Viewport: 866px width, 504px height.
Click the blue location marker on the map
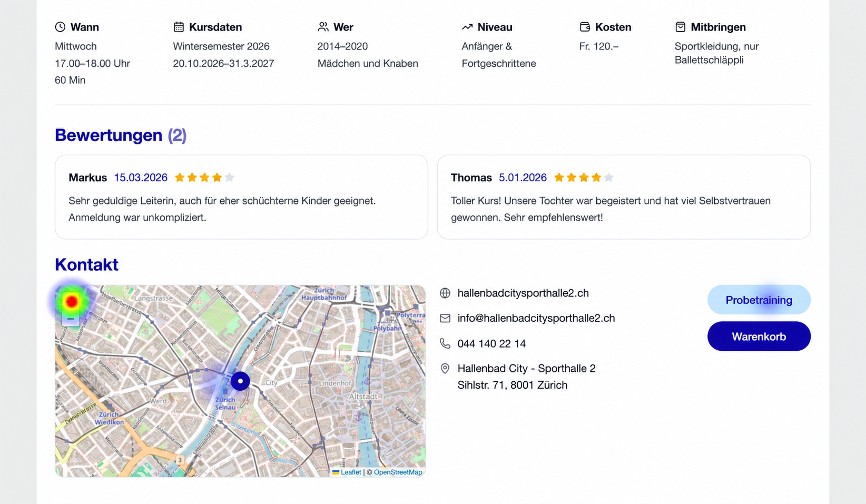[x=240, y=381]
